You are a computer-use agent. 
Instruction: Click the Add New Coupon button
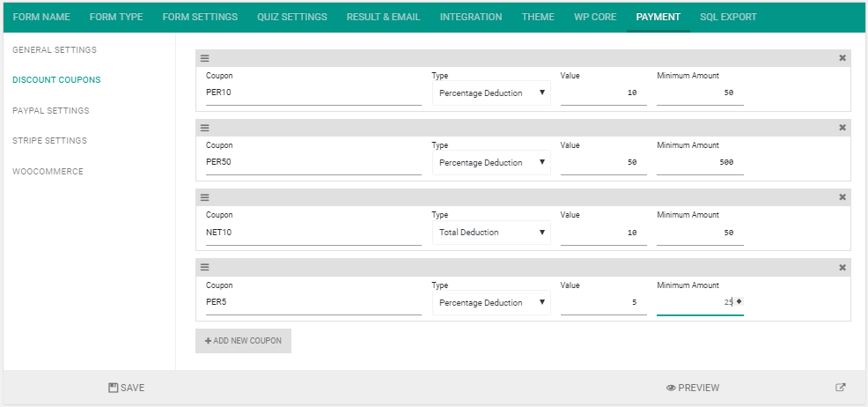click(x=243, y=341)
